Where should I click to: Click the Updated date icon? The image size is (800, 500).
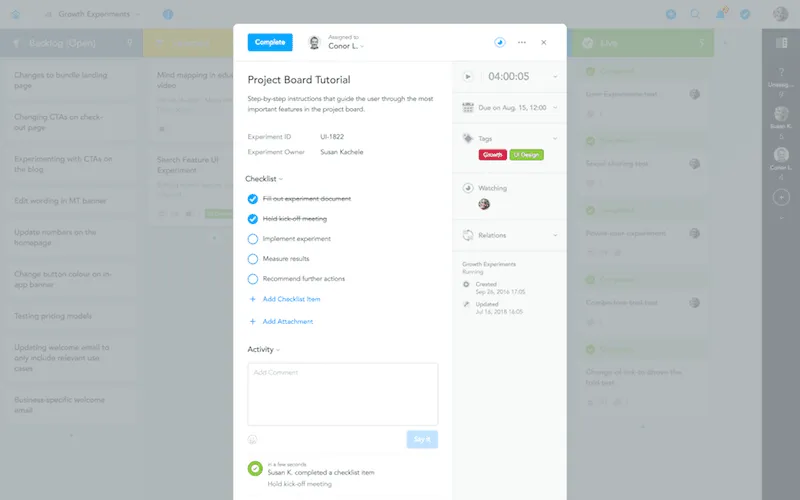[x=466, y=304]
